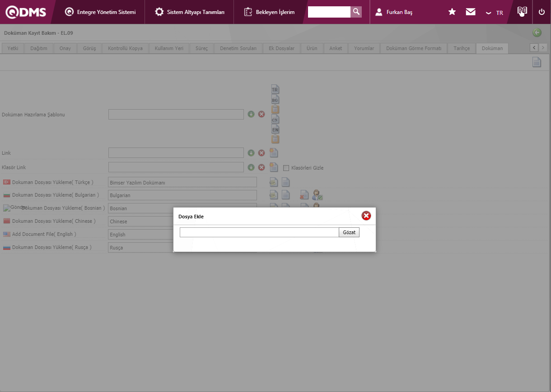Open the messages envelope icon
Screen dimensions: 551x392
tap(471, 12)
